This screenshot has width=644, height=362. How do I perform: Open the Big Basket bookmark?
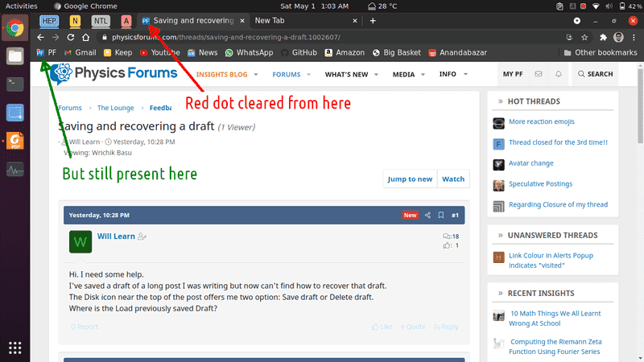(x=396, y=52)
